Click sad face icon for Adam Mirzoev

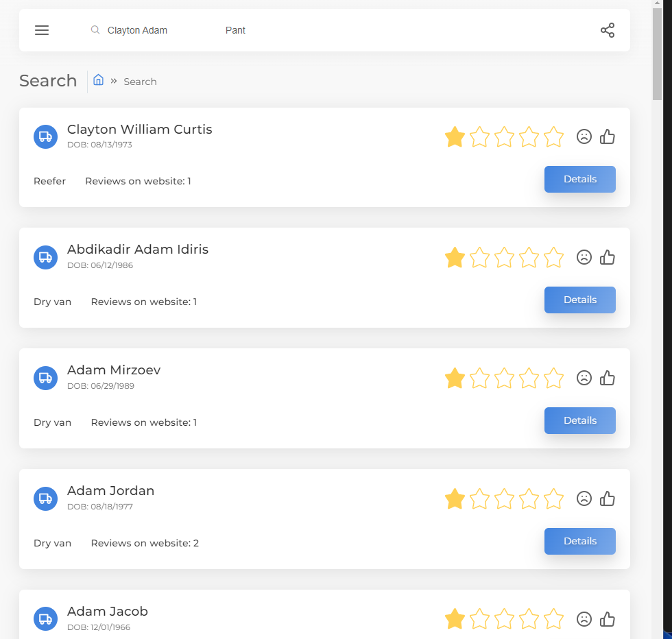pyautogui.click(x=584, y=378)
